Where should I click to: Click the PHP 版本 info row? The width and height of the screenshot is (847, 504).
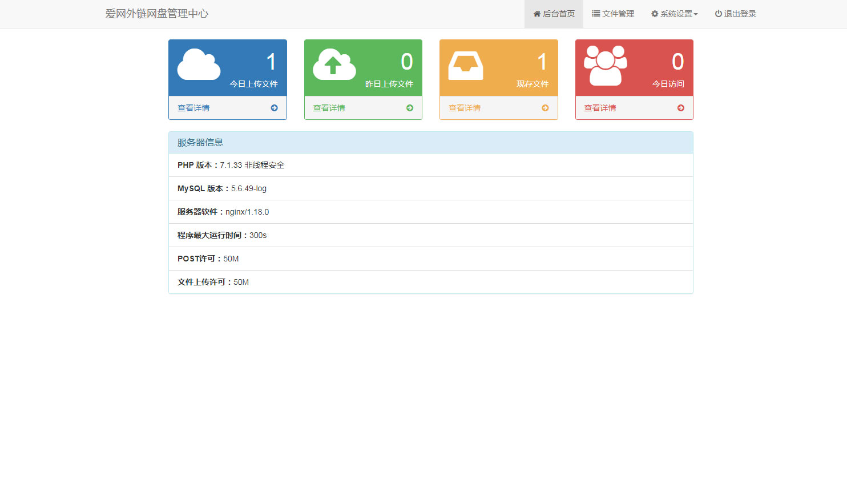(x=430, y=165)
